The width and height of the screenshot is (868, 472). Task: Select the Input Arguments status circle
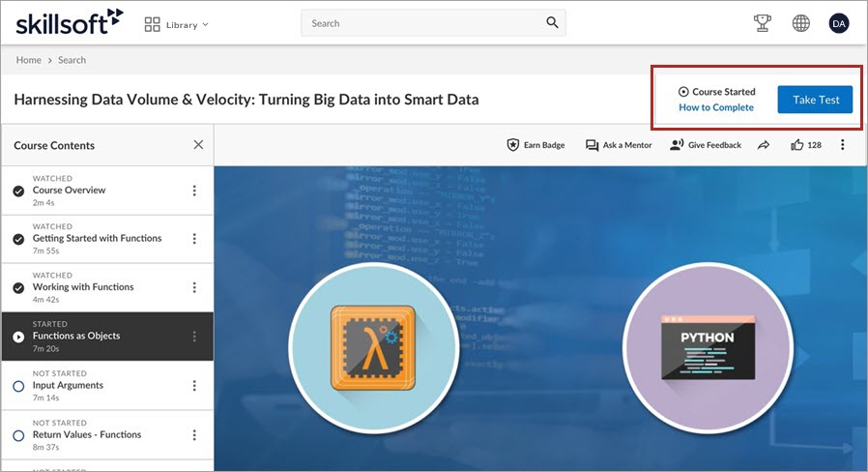click(x=18, y=386)
